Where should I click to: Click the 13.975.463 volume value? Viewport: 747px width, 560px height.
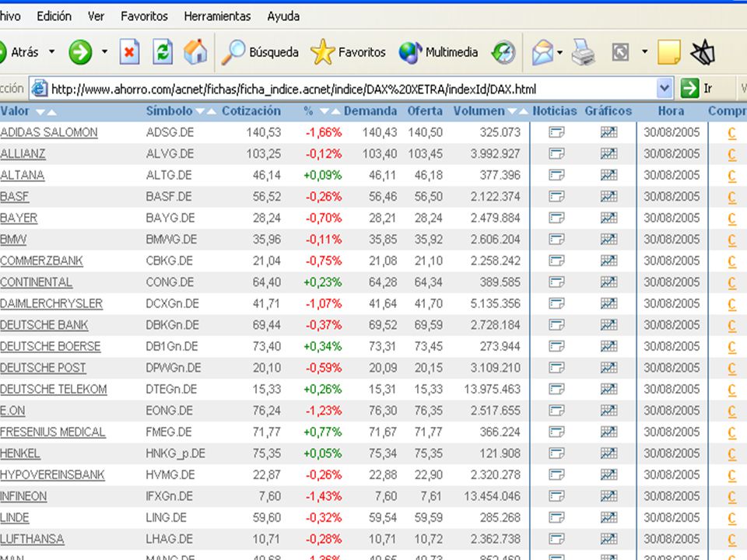[x=492, y=390]
